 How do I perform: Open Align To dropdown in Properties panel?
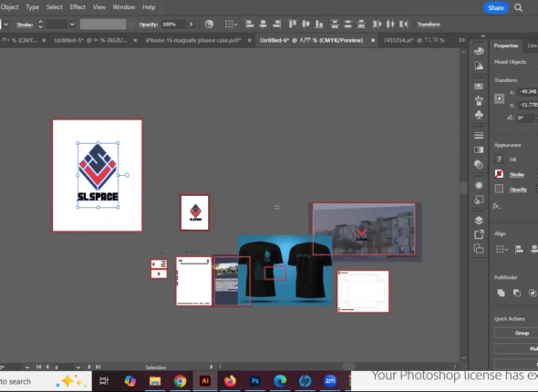(502, 249)
